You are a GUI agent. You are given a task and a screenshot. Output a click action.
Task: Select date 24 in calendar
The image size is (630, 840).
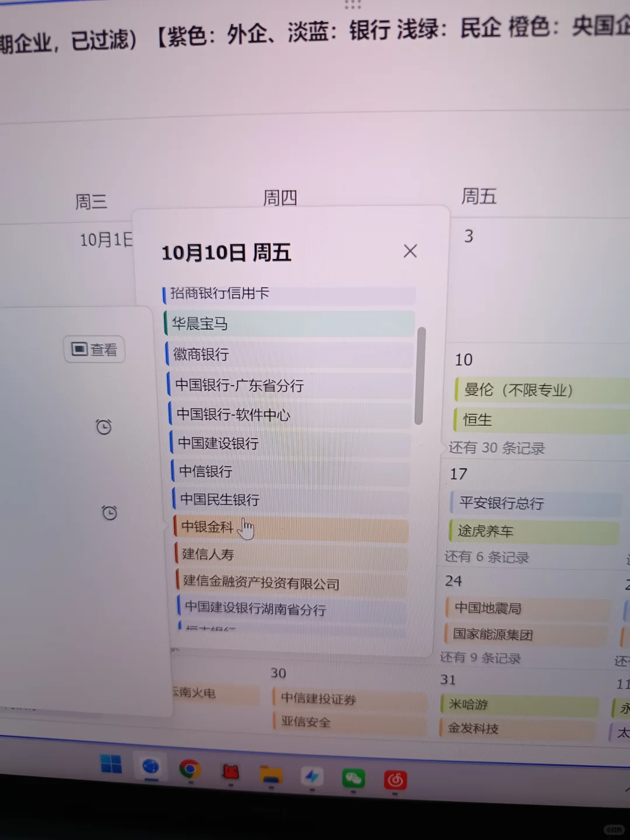click(453, 581)
